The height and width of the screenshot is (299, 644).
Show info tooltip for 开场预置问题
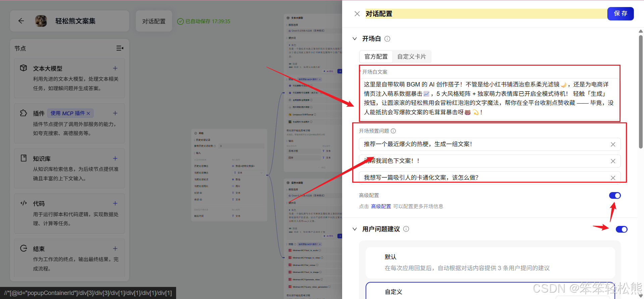click(393, 131)
